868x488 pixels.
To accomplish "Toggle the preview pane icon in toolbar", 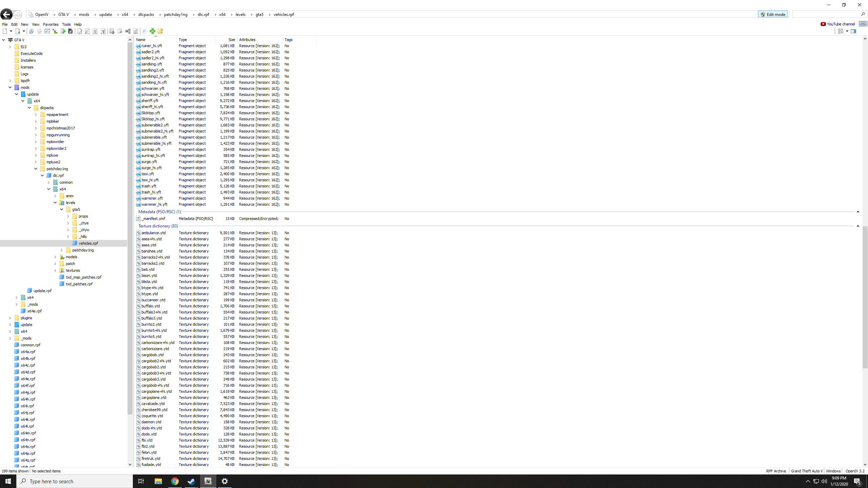I will coord(853,31).
